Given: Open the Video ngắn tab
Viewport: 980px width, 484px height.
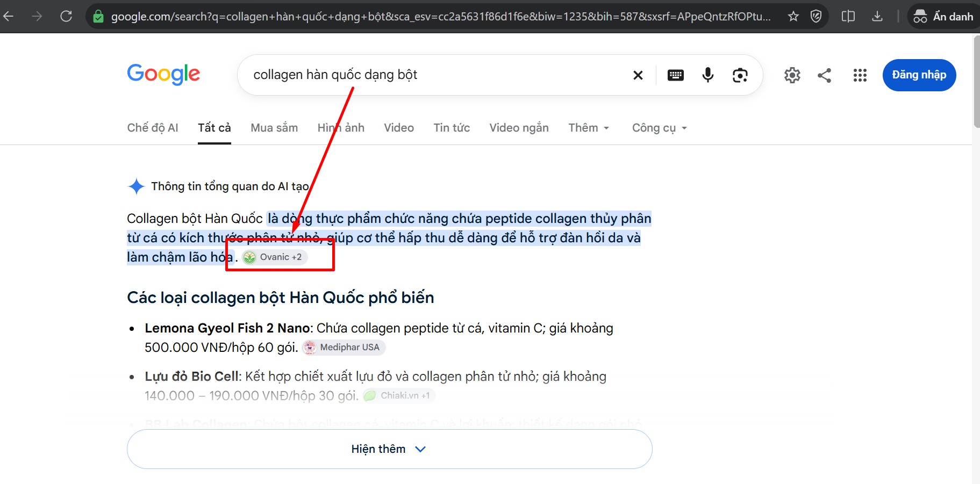Looking at the screenshot, I should pyautogui.click(x=519, y=128).
